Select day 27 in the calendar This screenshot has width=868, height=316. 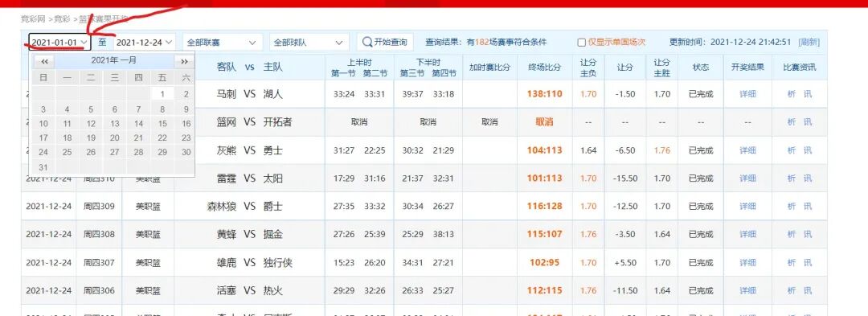click(115, 152)
